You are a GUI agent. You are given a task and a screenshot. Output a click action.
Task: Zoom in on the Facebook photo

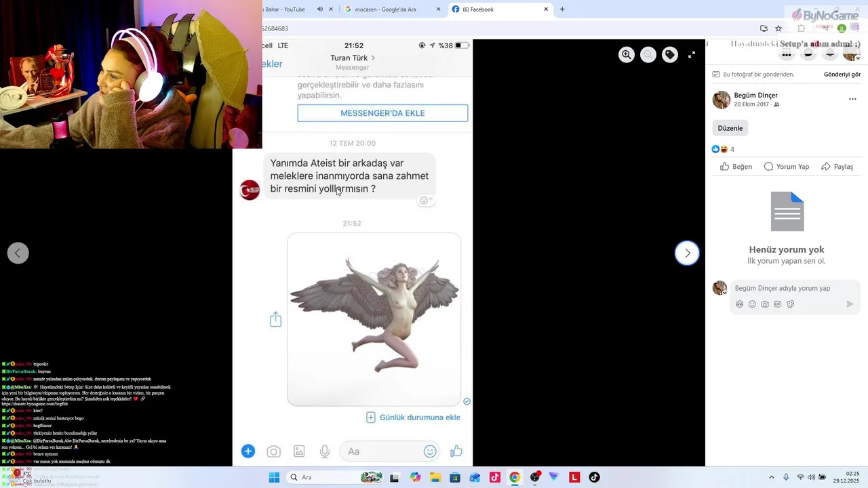point(627,55)
